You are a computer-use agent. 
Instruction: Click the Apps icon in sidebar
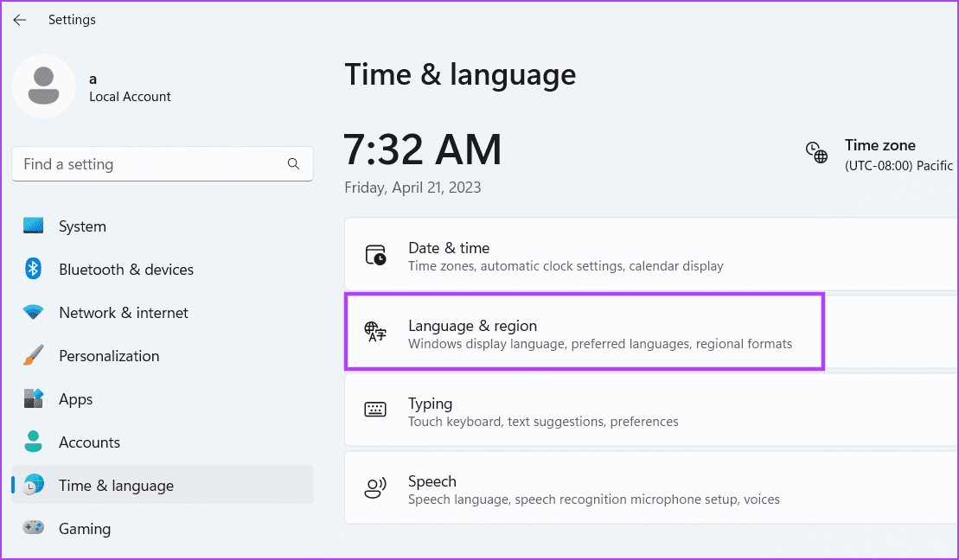(x=33, y=398)
